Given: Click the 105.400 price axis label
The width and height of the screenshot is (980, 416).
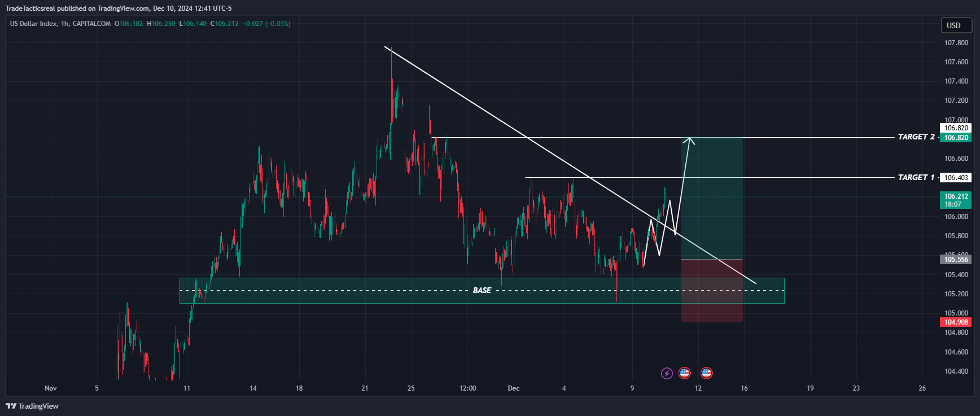Looking at the screenshot, I should click(956, 275).
